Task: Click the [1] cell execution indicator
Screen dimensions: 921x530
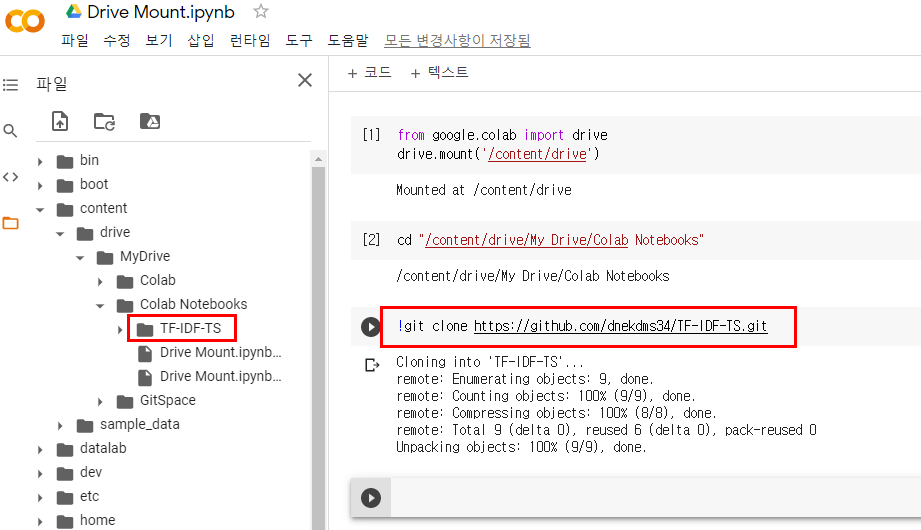Action: [371, 135]
